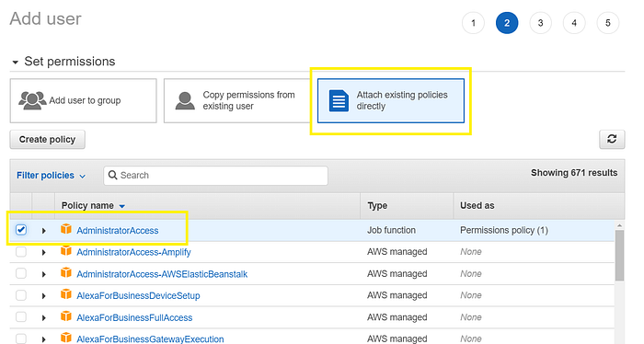The image size is (644, 344).
Task: Click the Add user to group people icon
Action: tap(32, 100)
